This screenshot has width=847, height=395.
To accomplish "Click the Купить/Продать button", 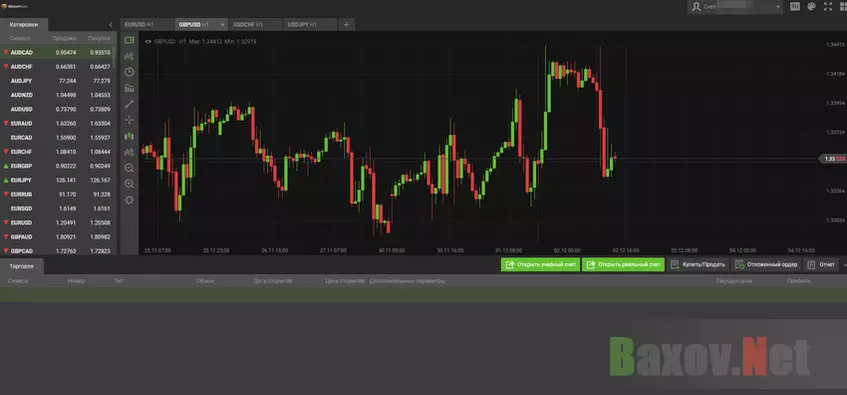I will [x=698, y=265].
